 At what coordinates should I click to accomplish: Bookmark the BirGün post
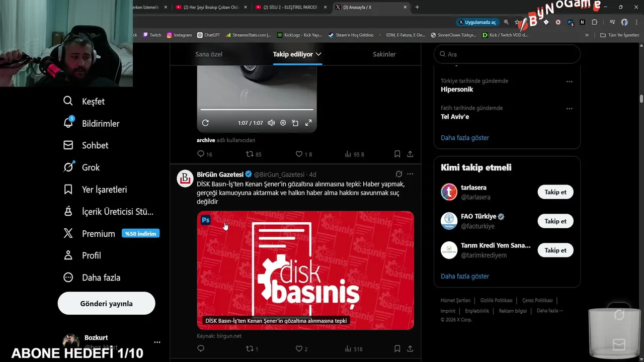397,348
